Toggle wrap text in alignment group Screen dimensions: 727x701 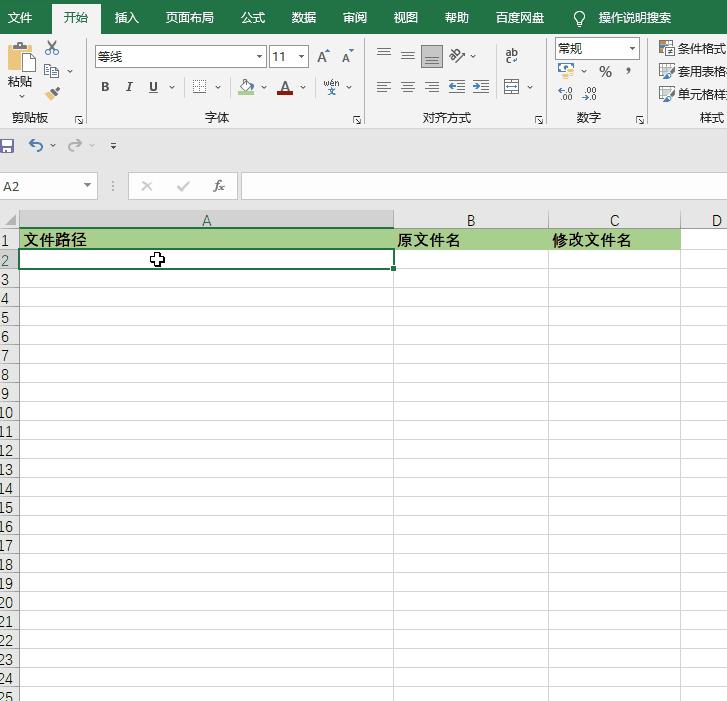512,56
